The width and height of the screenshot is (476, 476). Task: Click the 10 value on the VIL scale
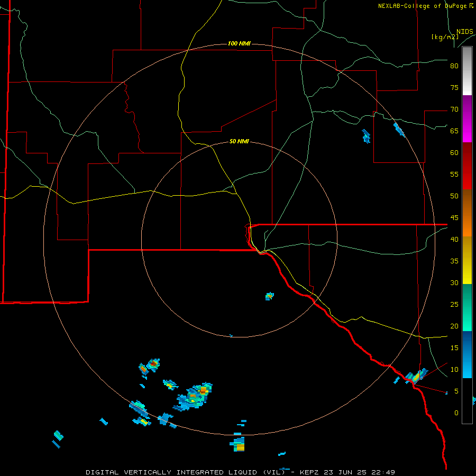tap(454, 370)
